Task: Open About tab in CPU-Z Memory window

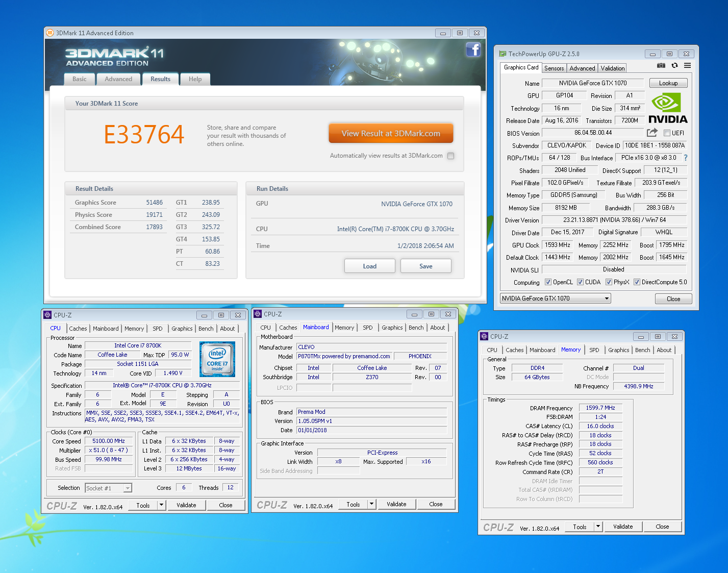Action: [664, 350]
